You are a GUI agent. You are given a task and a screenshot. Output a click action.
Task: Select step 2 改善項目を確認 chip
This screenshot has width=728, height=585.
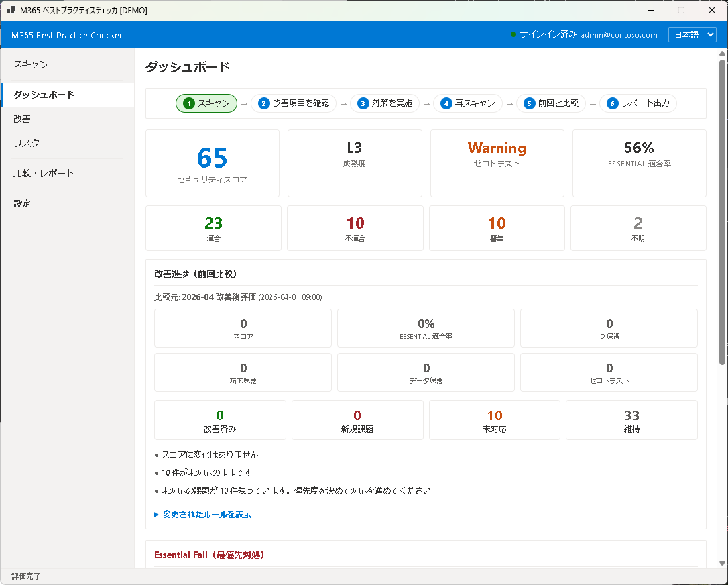coord(294,103)
